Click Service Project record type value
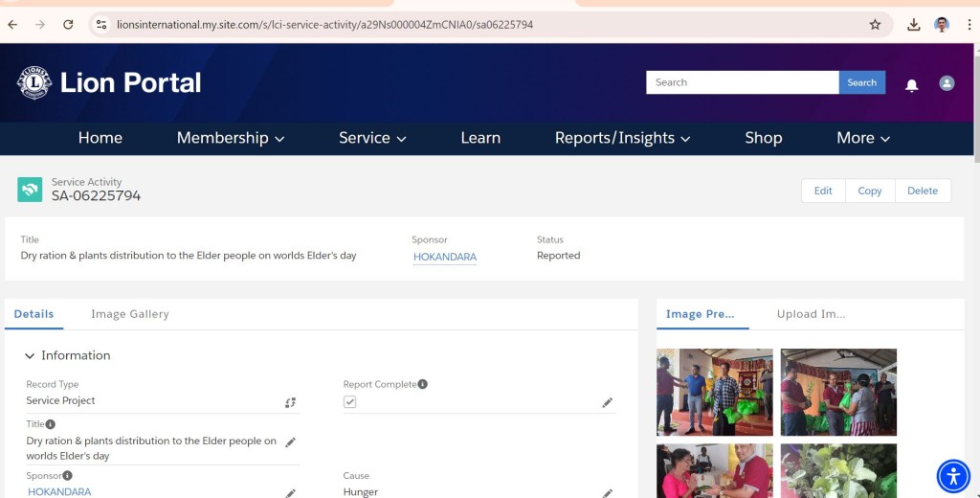 [x=60, y=400]
